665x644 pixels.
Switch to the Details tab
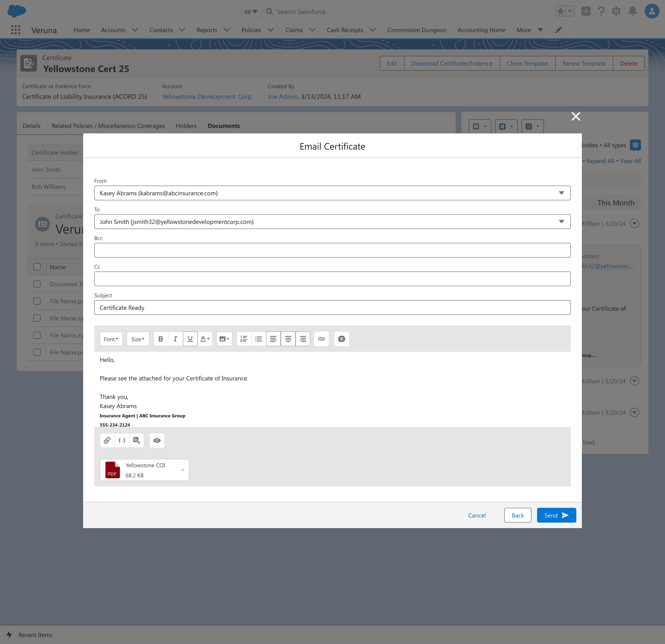tap(32, 126)
